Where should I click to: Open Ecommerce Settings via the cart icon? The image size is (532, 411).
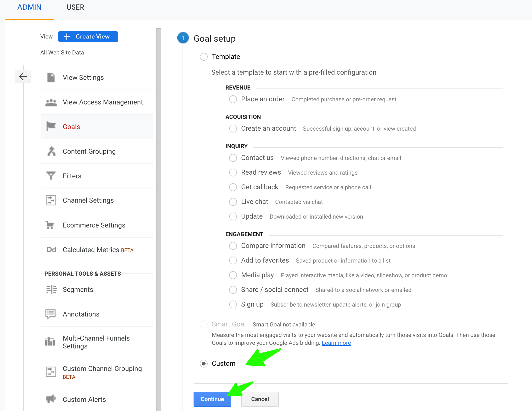pyautogui.click(x=50, y=225)
